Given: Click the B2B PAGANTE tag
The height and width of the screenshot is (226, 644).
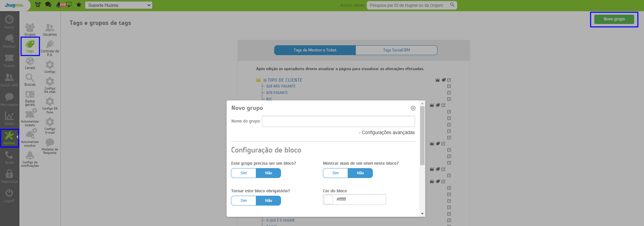Looking at the screenshot, I should (x=277, y=93).
